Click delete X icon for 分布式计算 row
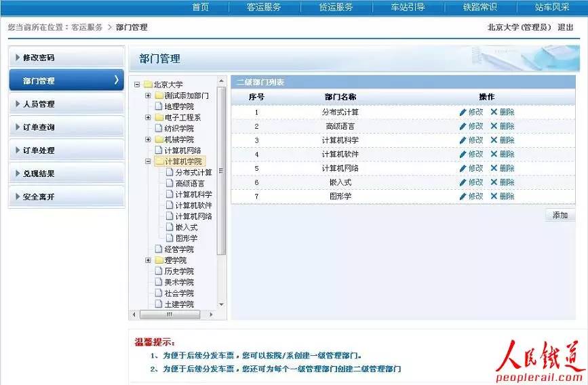Viewport: 588px width, 385px height. [494, 112]
